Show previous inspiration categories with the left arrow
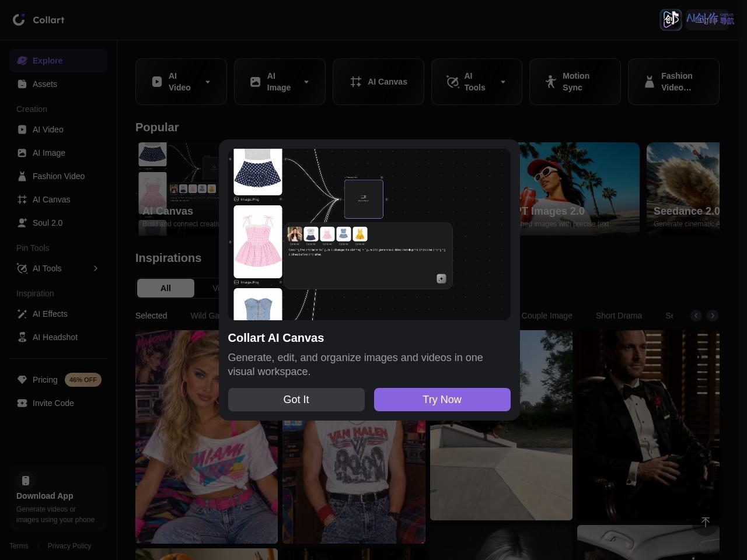 point(696,316)
